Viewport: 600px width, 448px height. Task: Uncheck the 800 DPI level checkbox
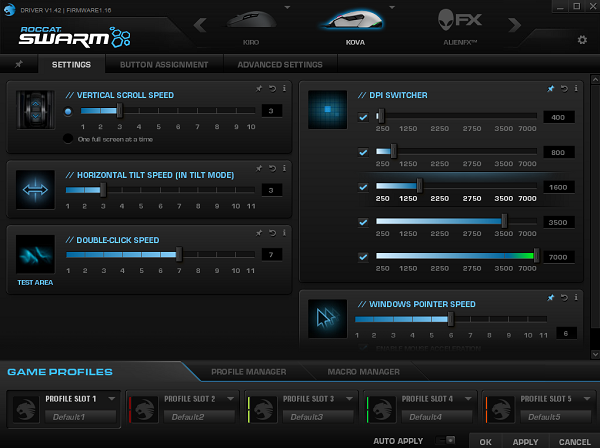point(363,152)
